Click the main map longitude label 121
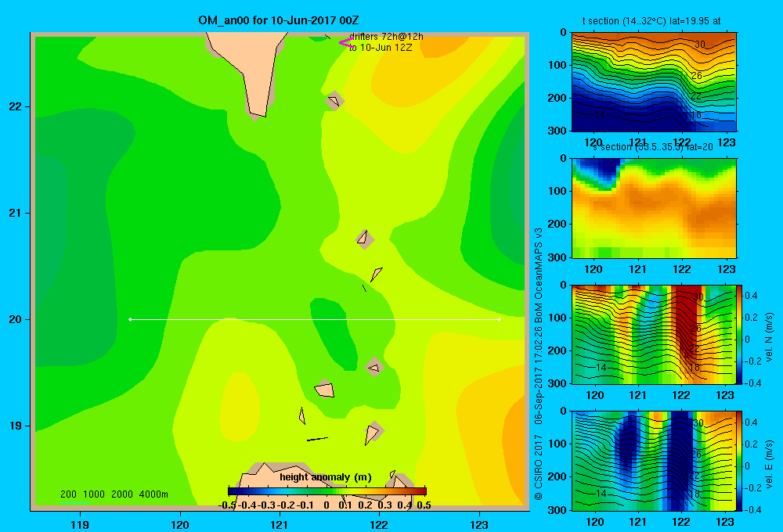The height and width of the screenshot is (532, 783). (x=280, y=524)
